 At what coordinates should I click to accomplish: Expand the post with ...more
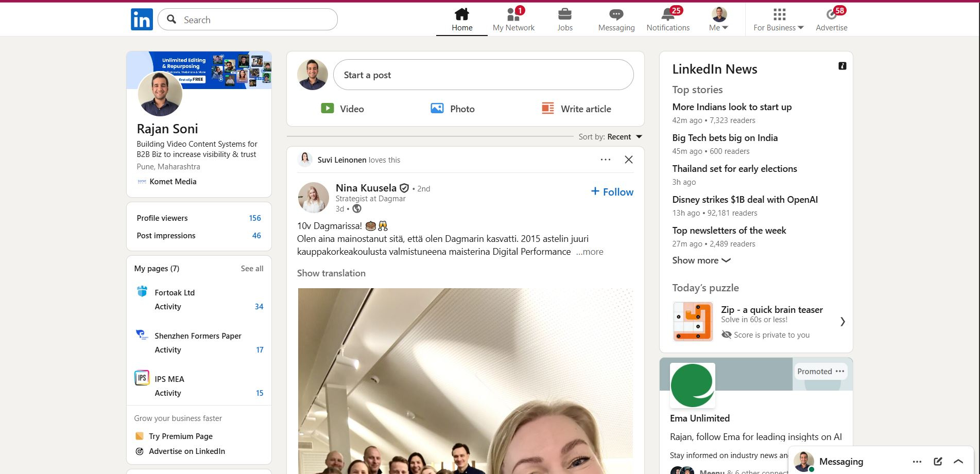tap(590, 252)
